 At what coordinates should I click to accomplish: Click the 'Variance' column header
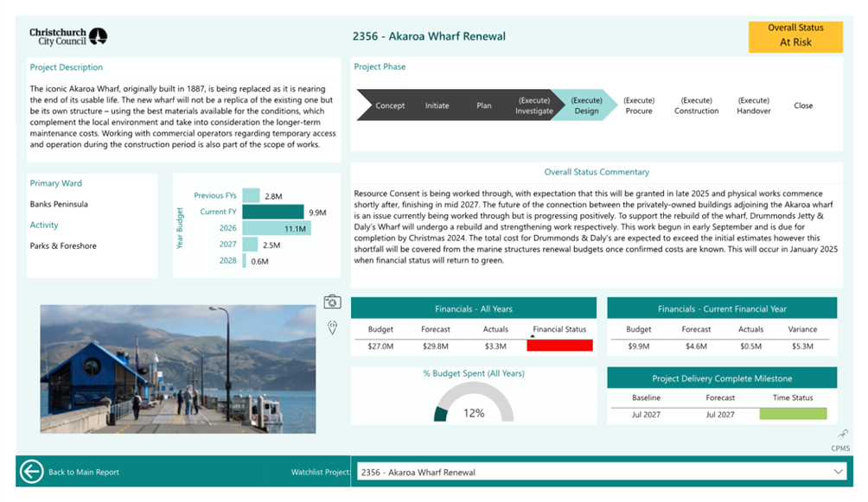tap(802, 329)
